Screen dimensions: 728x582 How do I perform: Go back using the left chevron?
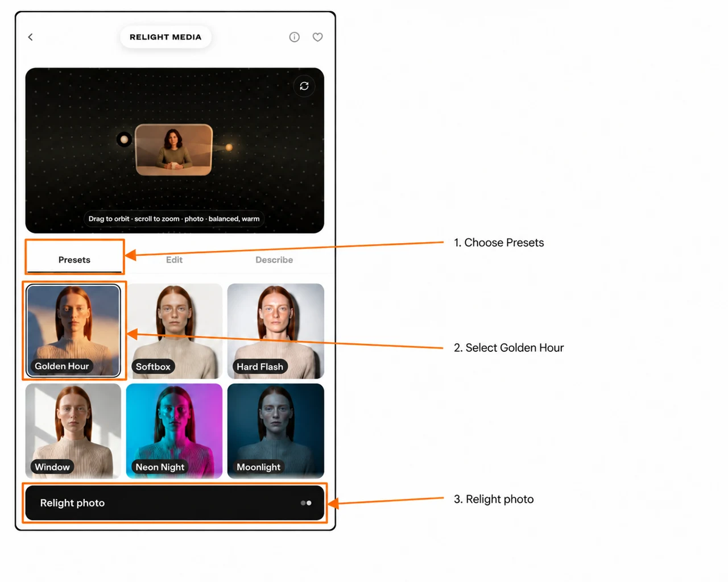pyautogui.click(x=31, y=37)
